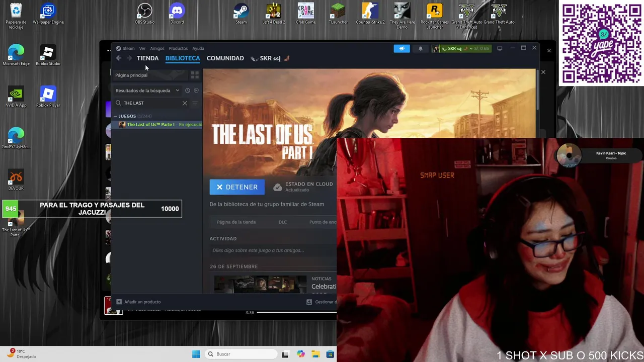Click the recent activity clock icon

point(187,90)
